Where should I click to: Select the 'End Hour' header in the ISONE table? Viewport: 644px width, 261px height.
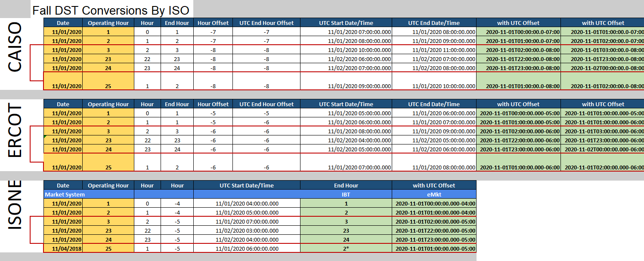point(346,185)
